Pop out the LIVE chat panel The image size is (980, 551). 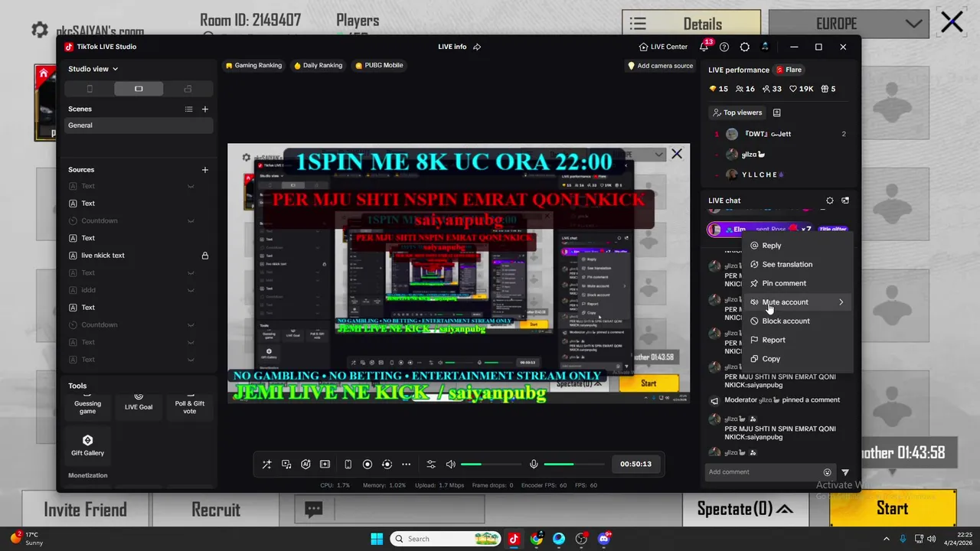coord(845,201)
